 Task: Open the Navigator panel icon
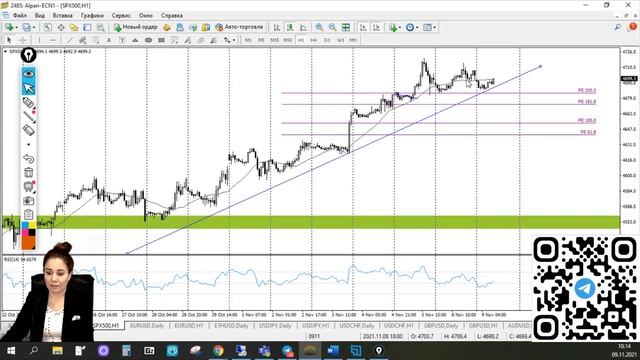[x=74, y=27]
